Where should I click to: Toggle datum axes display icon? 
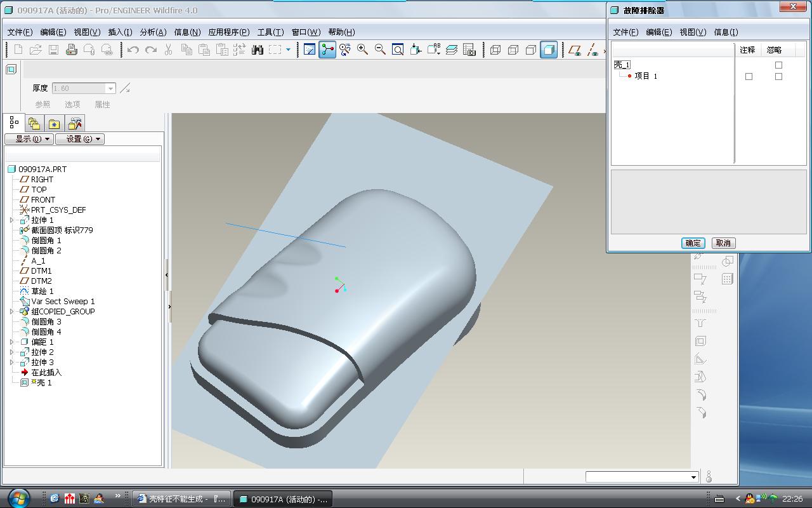[593, 50]
